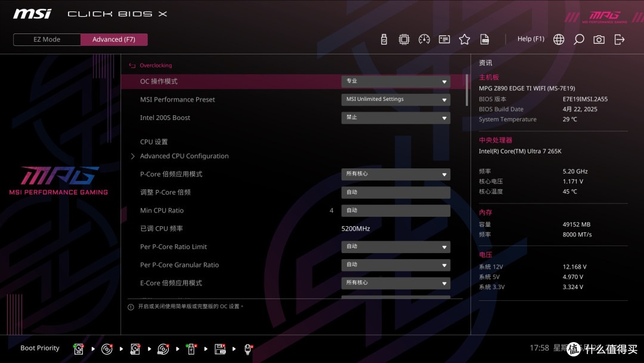Open the Per P-Core Ratio Limit dropdown
644x363 pixels.
395,247
